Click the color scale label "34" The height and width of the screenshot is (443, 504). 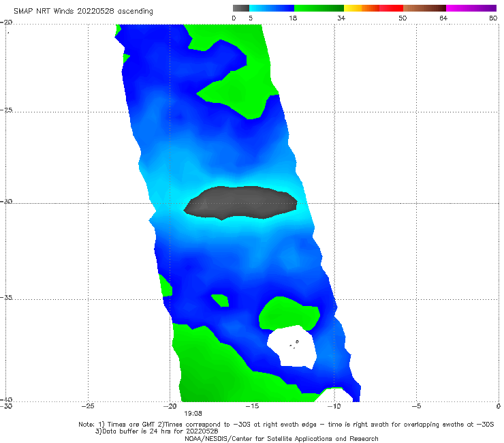341,18
